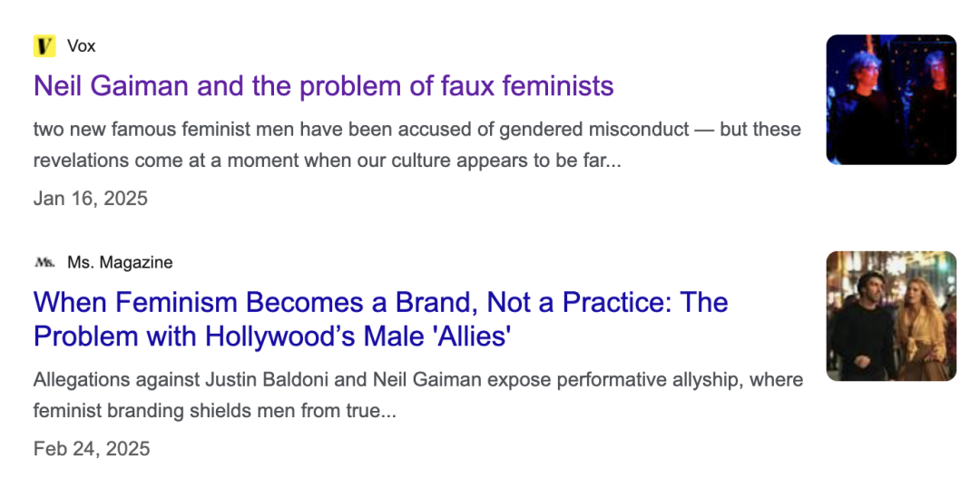Click the Feb 24, 2025 date
The height and width of the screenshot is (488, 980).
tap(92, 448)
